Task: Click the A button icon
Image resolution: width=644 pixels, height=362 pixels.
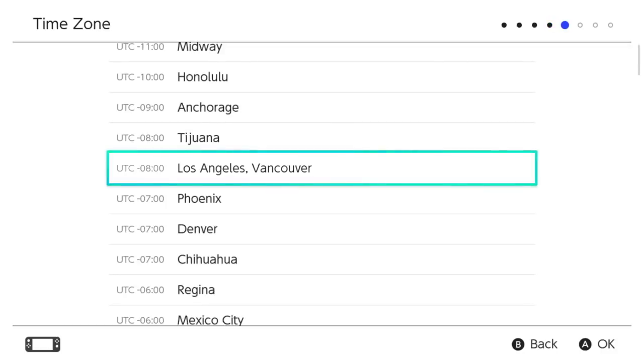Action: (x=585, y=344)
